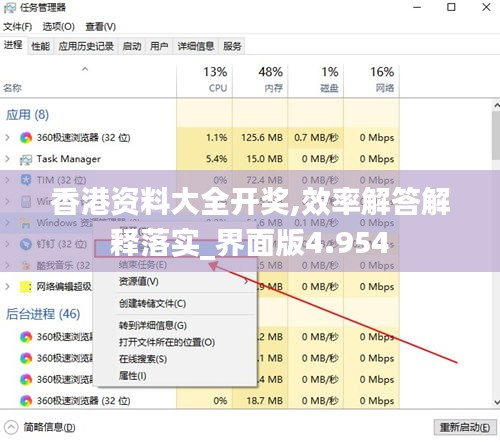Viewport: 500px width, 442px height.
Task: Click the 360极速浏览器 app icon
Action: (26, 137)
